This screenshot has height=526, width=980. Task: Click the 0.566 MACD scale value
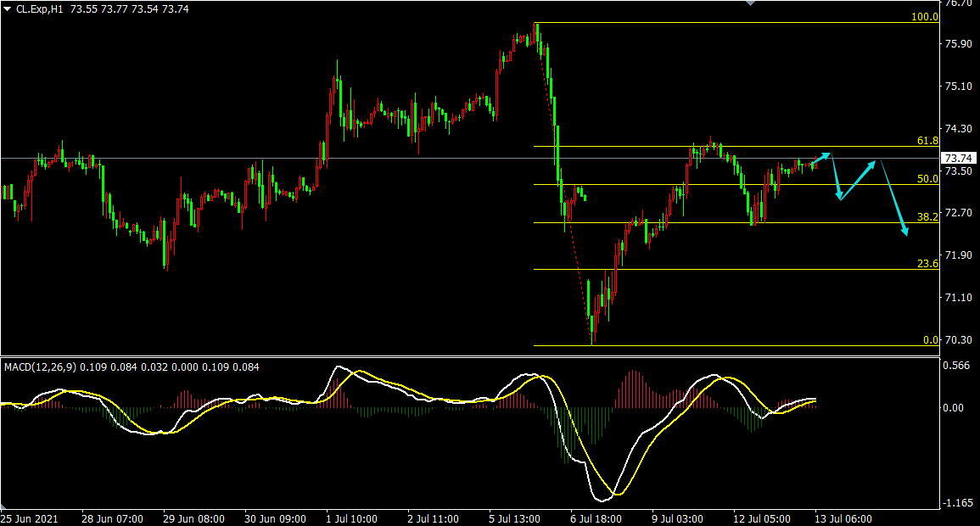click(957, 366)
